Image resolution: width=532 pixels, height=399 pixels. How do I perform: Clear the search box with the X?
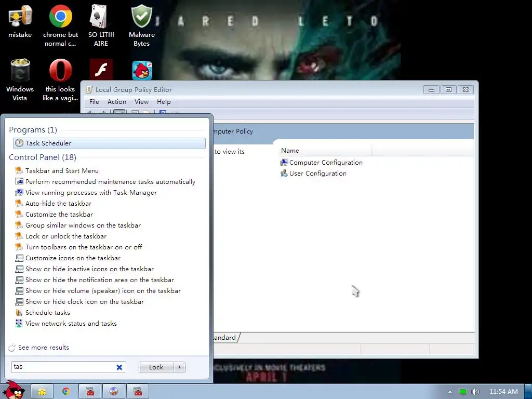(119, 367)
